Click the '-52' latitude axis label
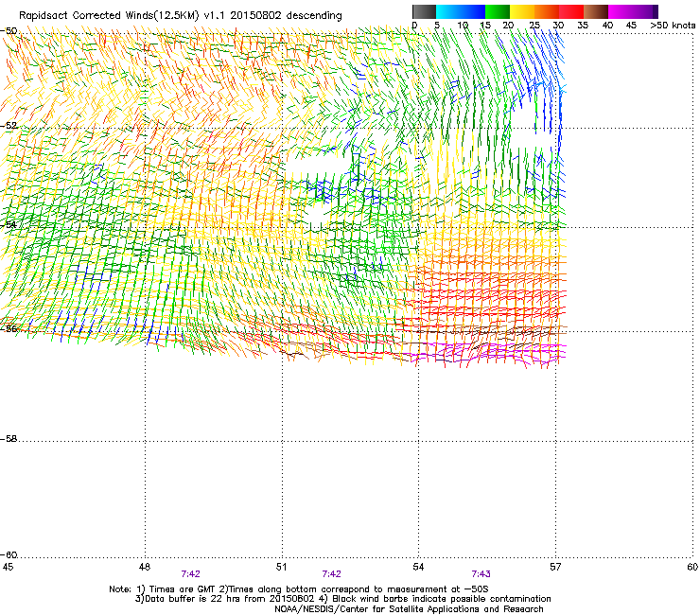Viewport: 700px width, 615px height. 9,126
